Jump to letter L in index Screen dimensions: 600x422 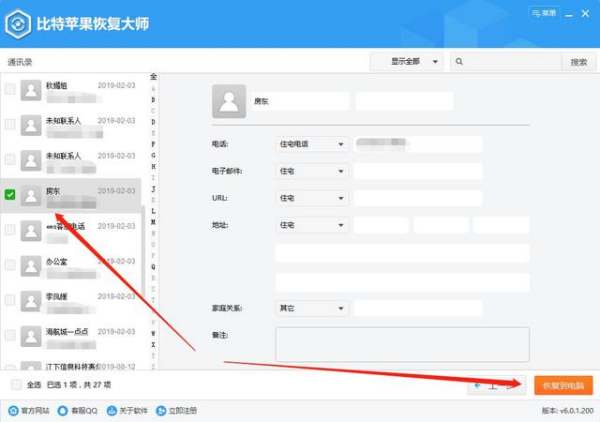[153, 211]
